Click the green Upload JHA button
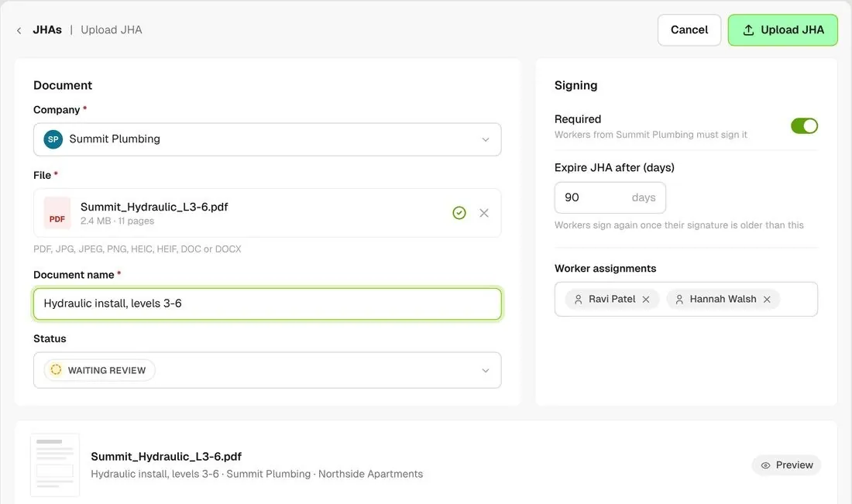 click(782, 30)
